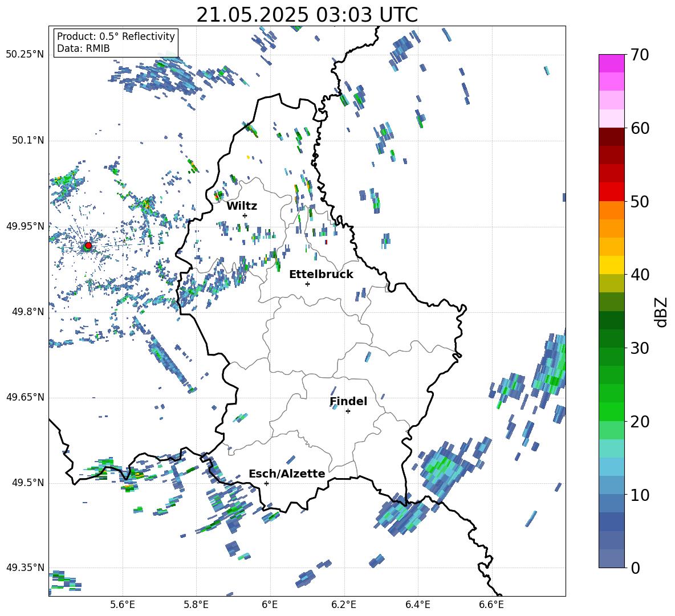The width and height of the screenshot is (675, 616).
Task: Click the 20 tick on the colorbar
Action: coord(639,422)
